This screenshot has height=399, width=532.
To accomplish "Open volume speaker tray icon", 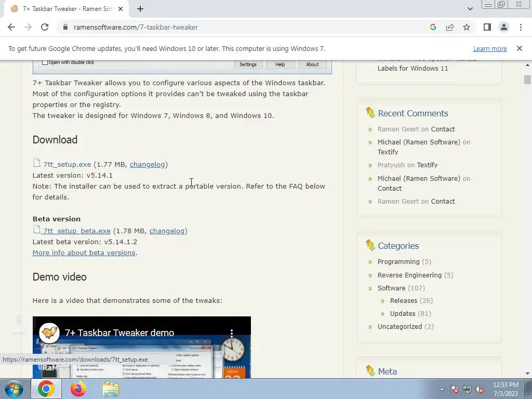I will pyautogui.click(x=480, y=390).
